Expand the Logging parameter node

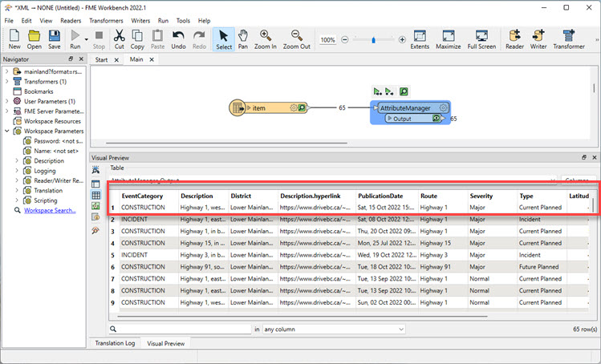[17, 171]
